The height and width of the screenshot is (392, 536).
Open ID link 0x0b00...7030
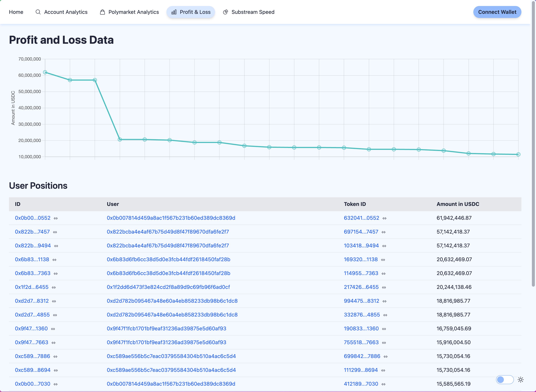pyautogui.click(x=33, y=384)
